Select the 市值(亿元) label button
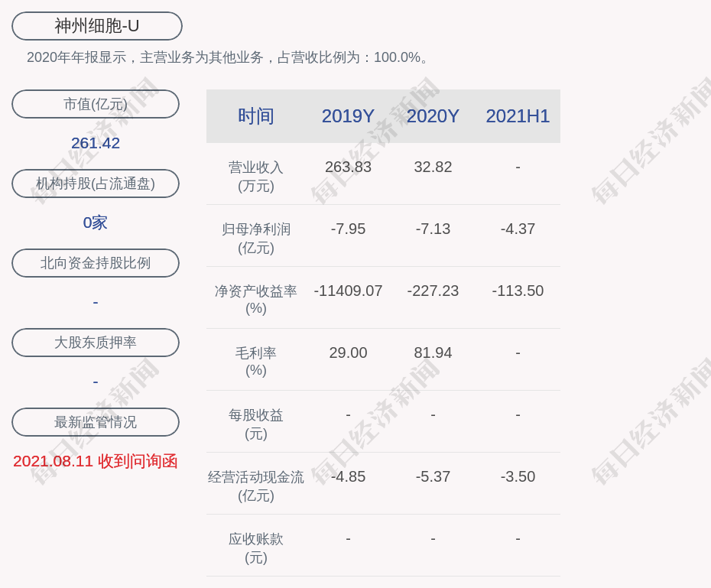 pos(96,104)
